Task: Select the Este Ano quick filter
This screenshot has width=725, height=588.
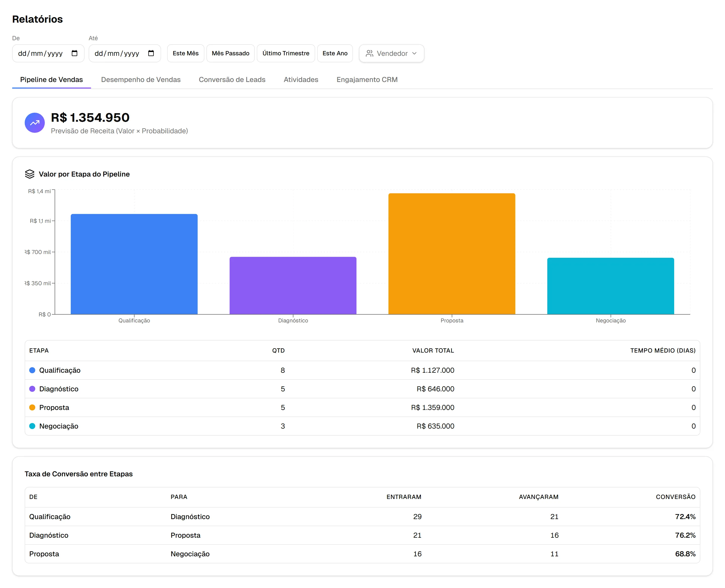Action: coord(335,54)
